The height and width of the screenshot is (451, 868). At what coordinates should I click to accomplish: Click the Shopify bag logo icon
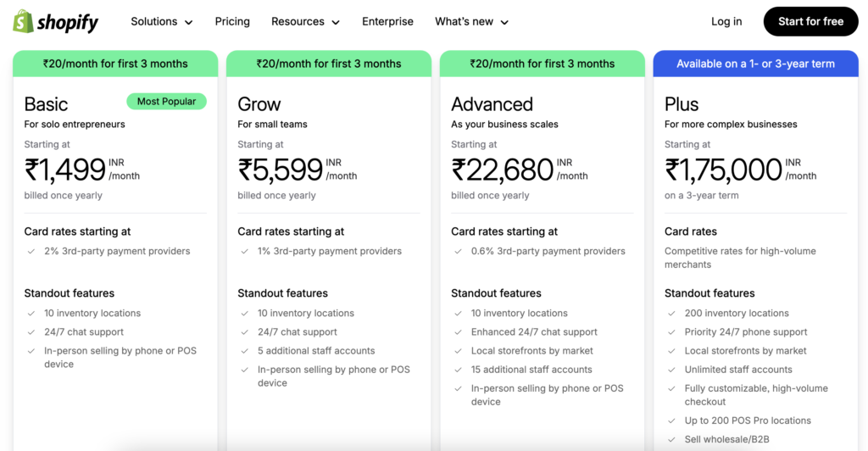(x=23, y=21)
